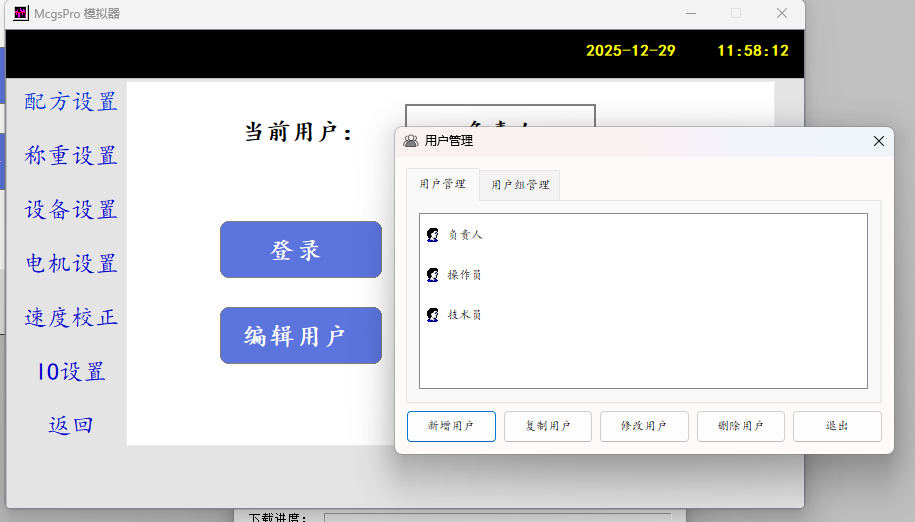Close the McgsPro 模拟器 window

point(782,13)
